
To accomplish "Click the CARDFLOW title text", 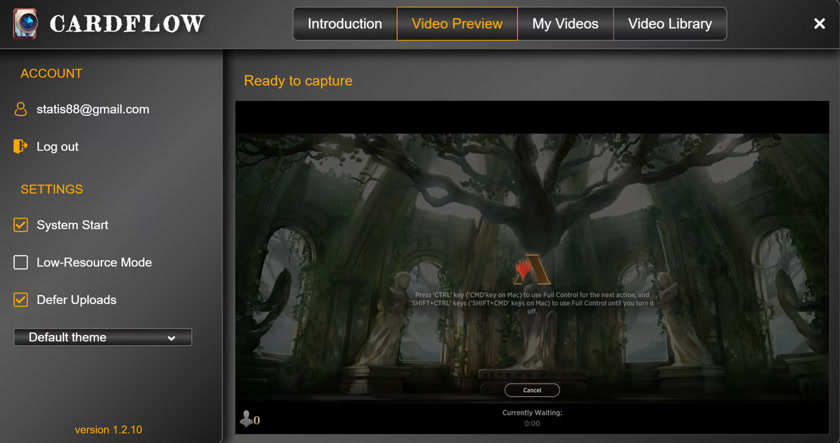I will pyautogui.click(x=127, y=24).
